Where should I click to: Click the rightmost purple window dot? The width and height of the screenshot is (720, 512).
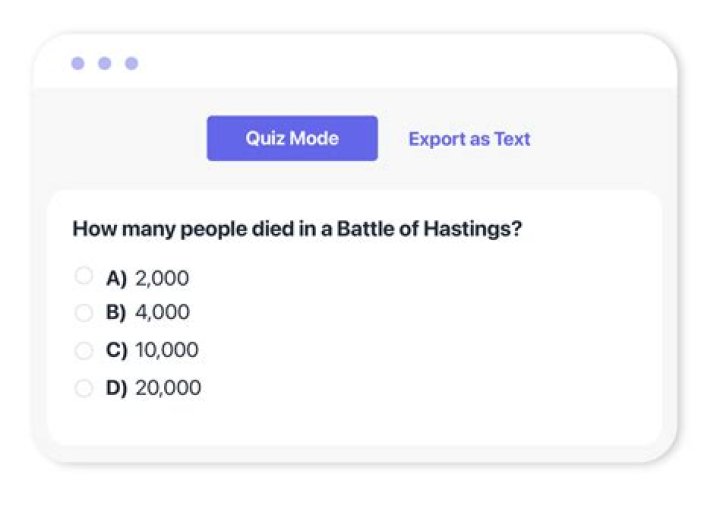tap(131, 64)
